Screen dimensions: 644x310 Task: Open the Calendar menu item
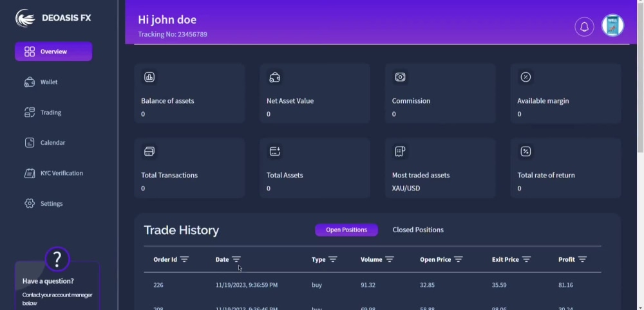(x=53, y=143)
